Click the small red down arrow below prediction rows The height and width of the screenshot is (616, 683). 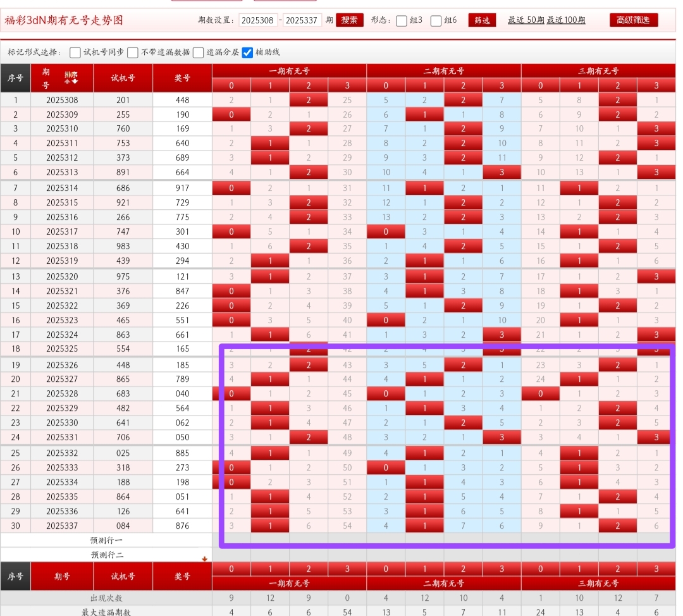[204, 558]
